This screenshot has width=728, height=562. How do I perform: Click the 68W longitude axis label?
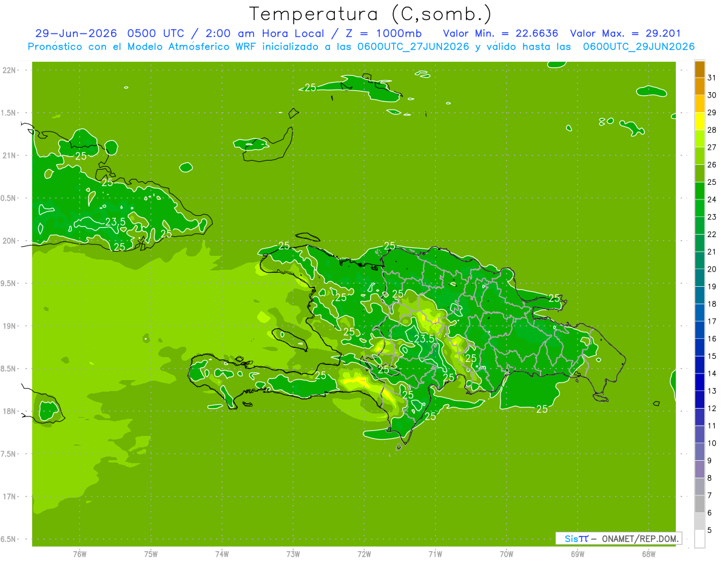click(x=648, y=554)
